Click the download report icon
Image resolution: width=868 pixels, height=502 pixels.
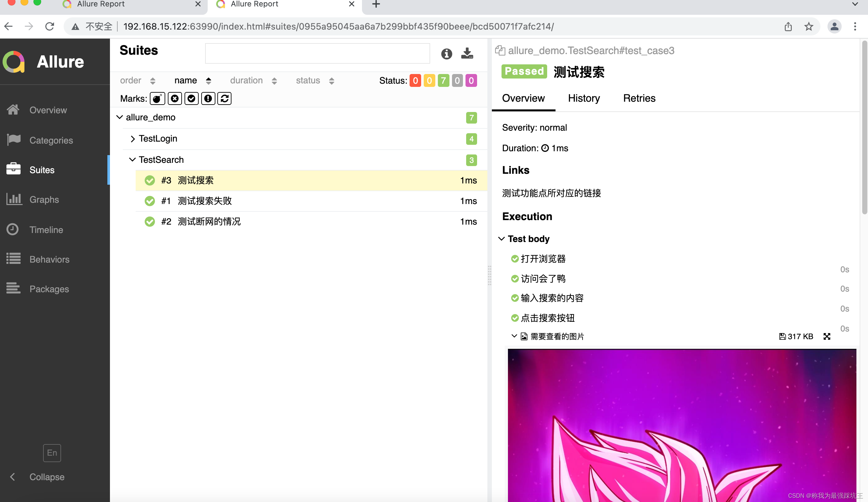(x=467, y=53)
